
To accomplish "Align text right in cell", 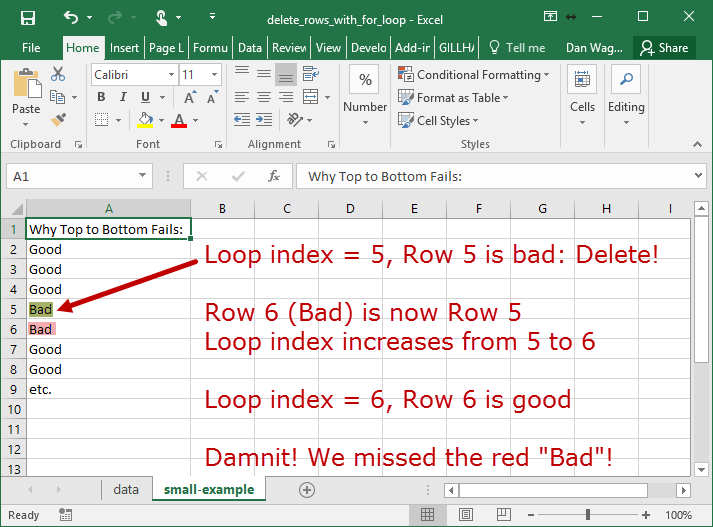I will 286,97.
